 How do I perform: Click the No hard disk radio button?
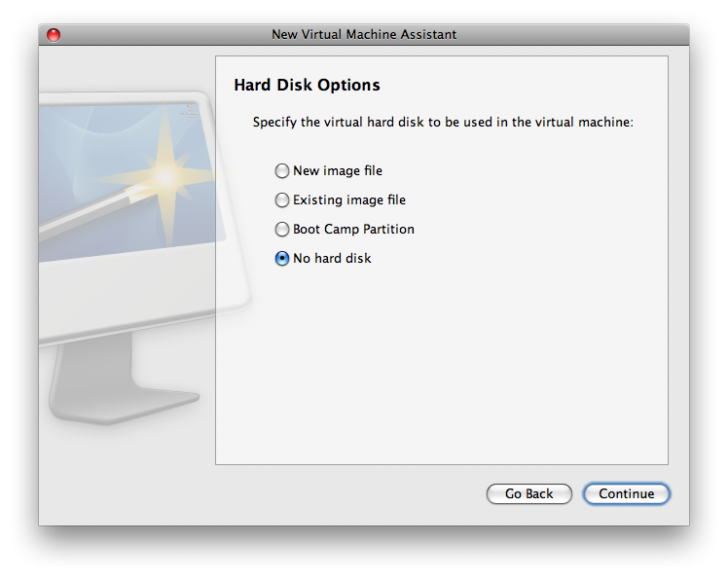[282, 259]
